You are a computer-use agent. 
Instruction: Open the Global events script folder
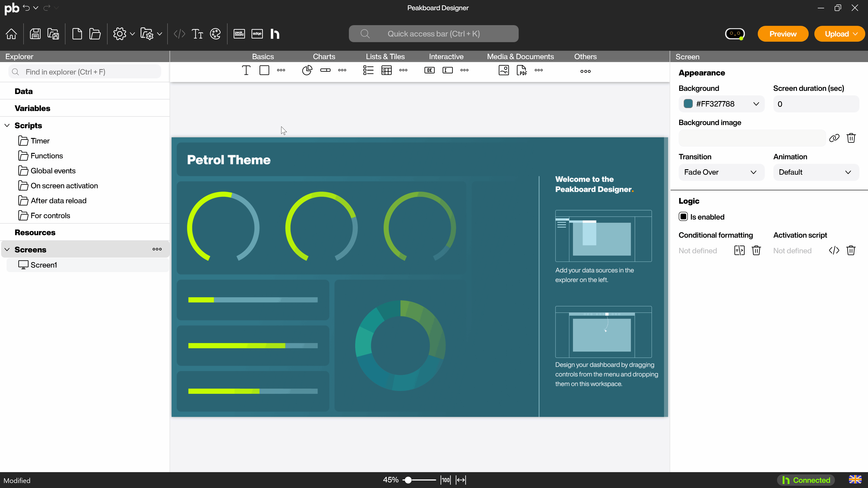[47, 171]
